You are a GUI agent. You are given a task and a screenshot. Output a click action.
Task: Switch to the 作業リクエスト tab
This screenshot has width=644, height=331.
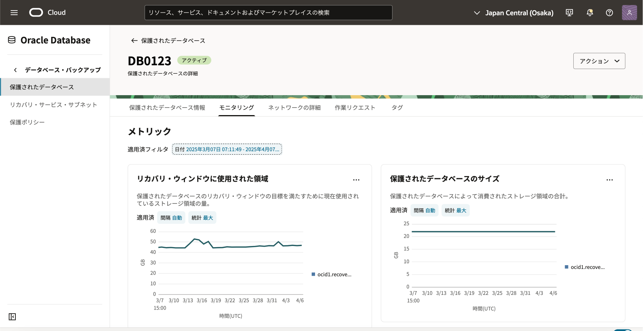355,108
